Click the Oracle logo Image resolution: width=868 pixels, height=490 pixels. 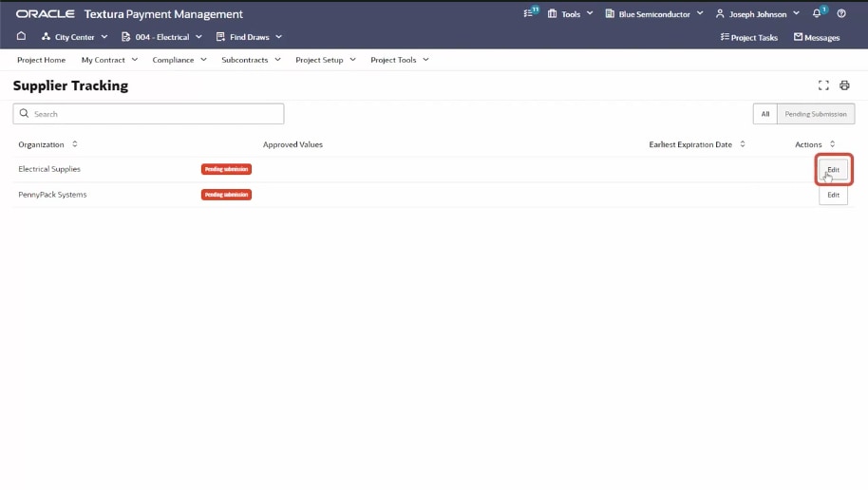[45, 14]
